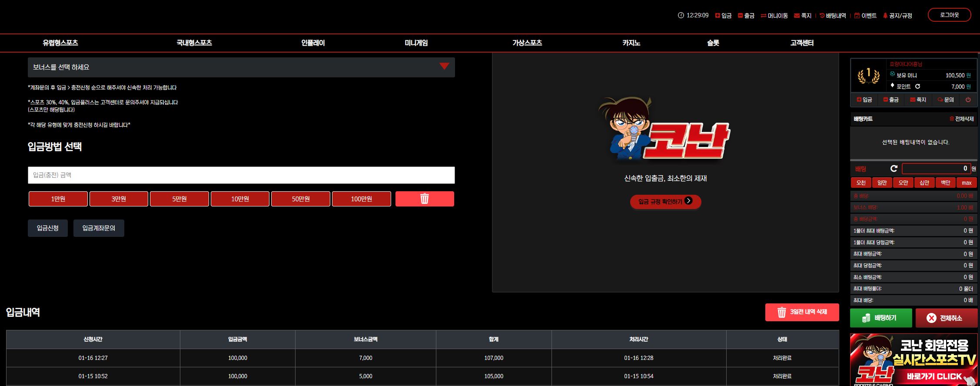This screenshot has height=386, width=980.
Task: Open 머니이동 money transfer in header
Action: click(x=774, y=16)
